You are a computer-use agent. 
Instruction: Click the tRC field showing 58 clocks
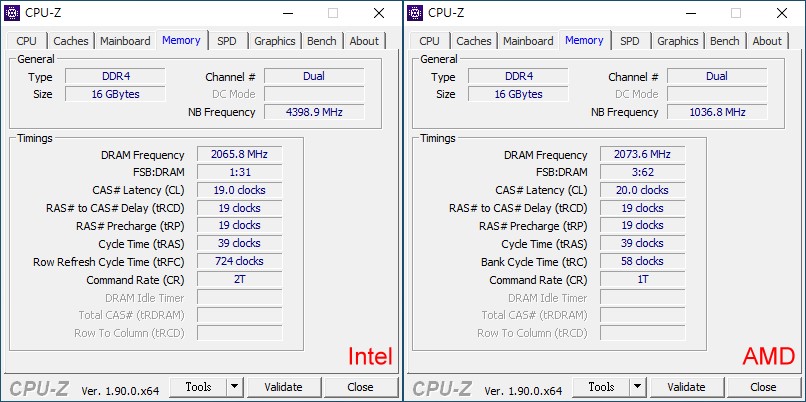pyautogui.click(x=643, y=261)
